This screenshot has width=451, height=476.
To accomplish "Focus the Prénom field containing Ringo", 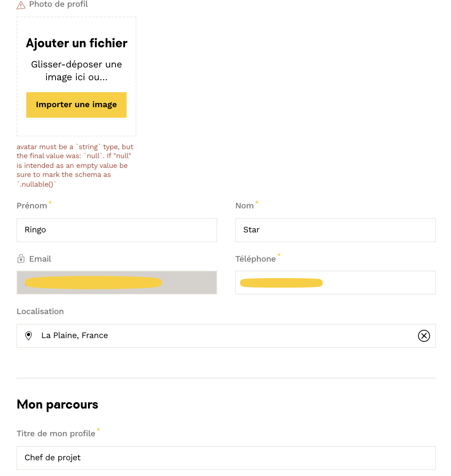I will (x=116, y=230).
